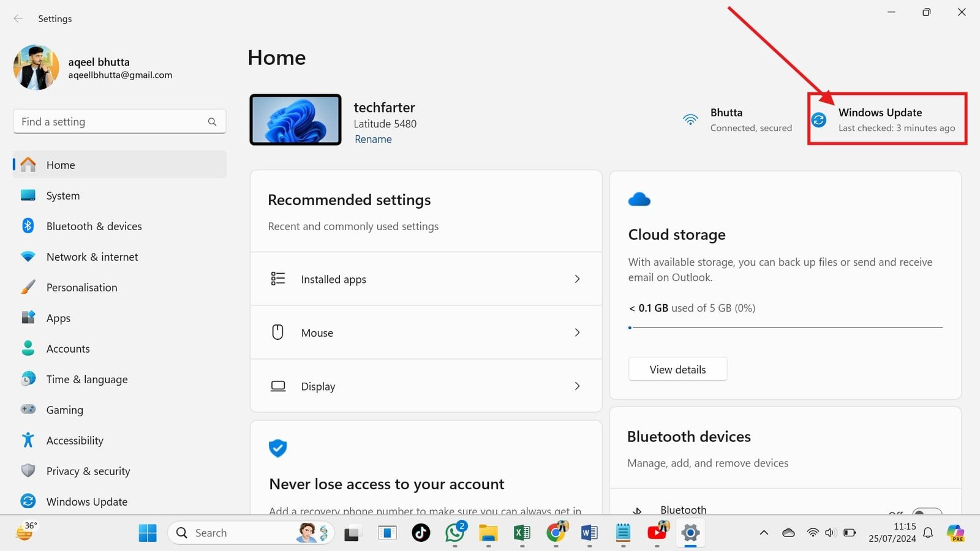Toggle the Bluetooth switch on
The image size is (980, 551).
tap(926, 512)
